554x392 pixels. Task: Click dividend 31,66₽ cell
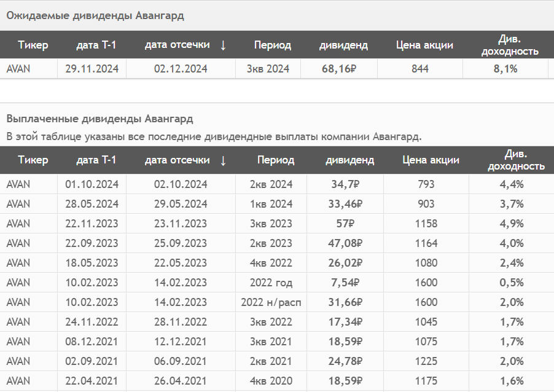tap(345, 302)
